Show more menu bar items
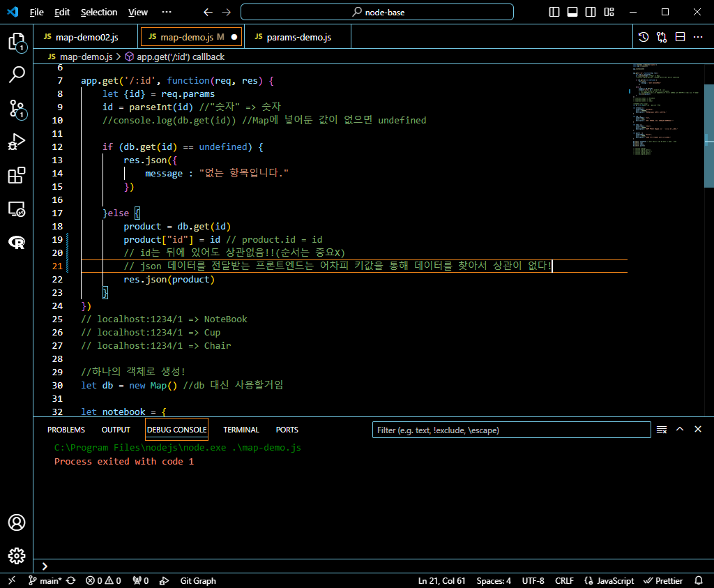 coord(167,13)
